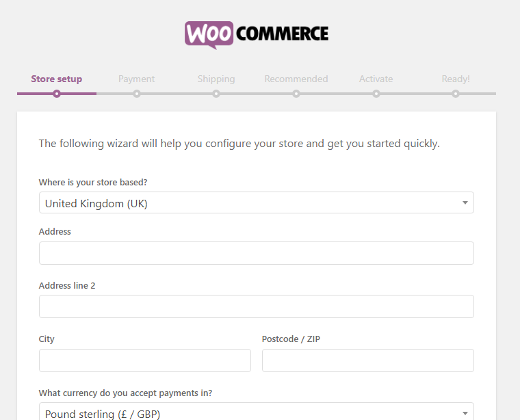Screen dimensions: 520x420
Task: Click the Ready! step circle marker
Action: click(x=456, y=94)
